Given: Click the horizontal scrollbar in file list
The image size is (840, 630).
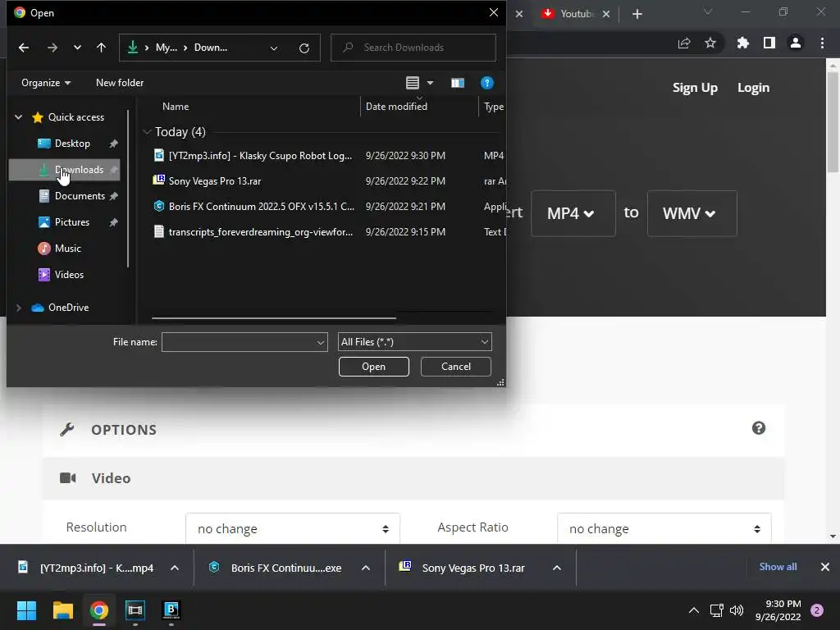Looking at the screenshot, I should [x=274, y=318].
